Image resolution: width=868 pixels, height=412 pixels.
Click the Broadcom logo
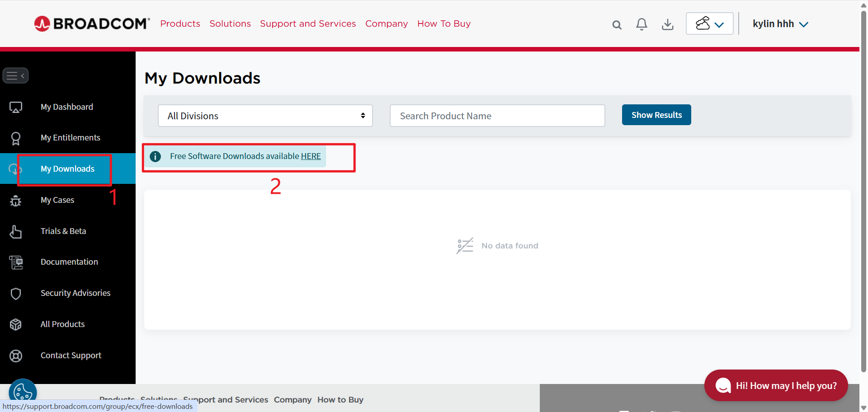[x=92, y=23]
